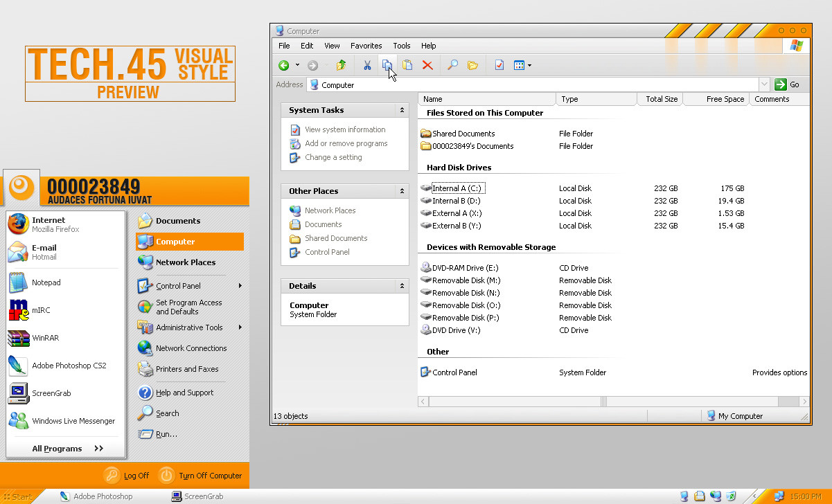Launch Notepad from the Start menu

point(66,282)
